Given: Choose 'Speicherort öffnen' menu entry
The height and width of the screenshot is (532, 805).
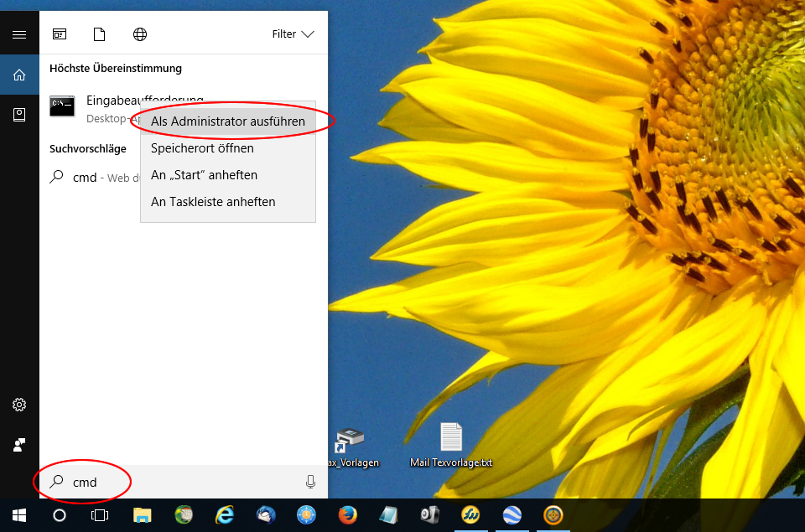Looking at the screenshot, I should pyautogui.click(x=202, y=148).
